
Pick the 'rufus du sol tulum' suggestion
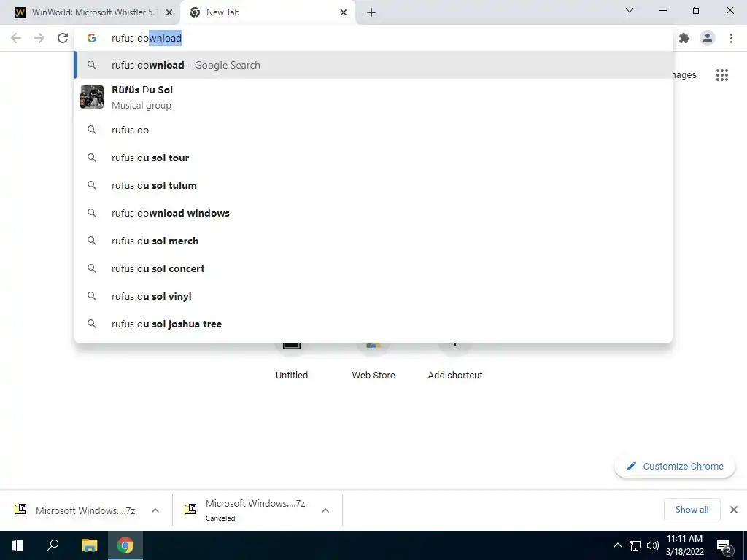tap(373, 185)
